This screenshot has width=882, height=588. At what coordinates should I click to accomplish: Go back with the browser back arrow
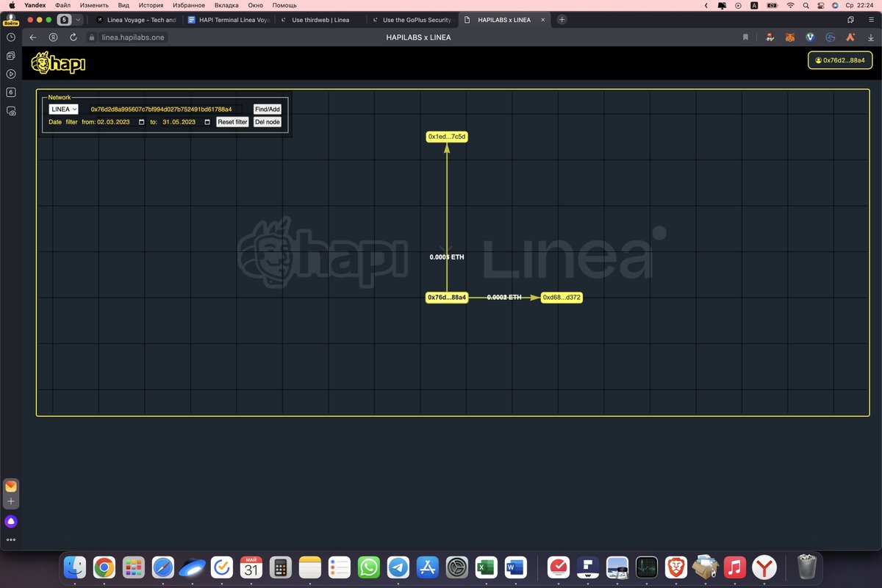click(x=33, y=37)
